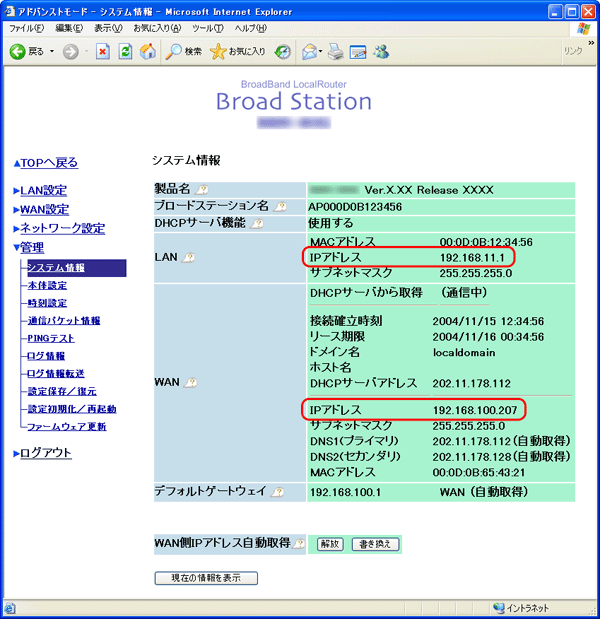This screenshot has height=619, width=600.
Task: Click the Mail envelope icon
Action: click(x=309, y=52)
